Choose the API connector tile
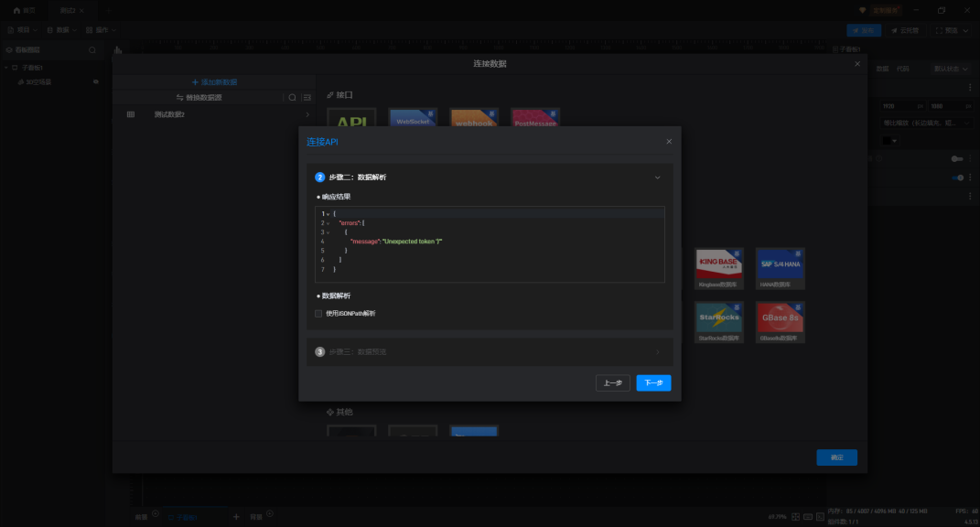The image size is (980, 527). [351, 118]
